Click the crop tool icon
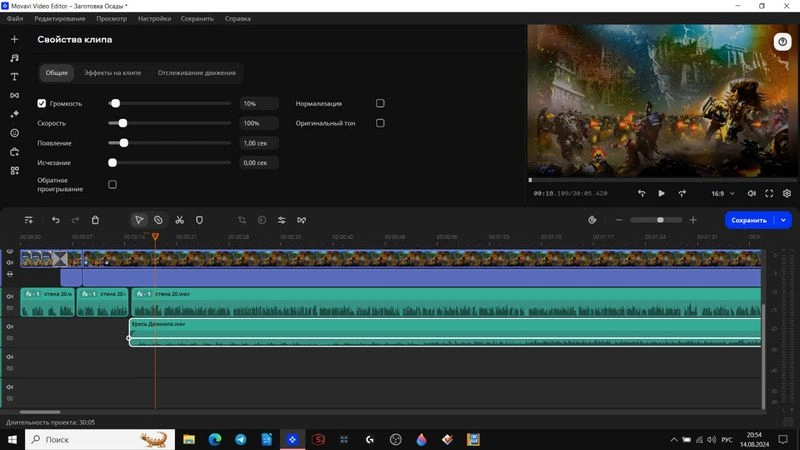The width and height of the screenshot is (800, 450). (242, 220)
